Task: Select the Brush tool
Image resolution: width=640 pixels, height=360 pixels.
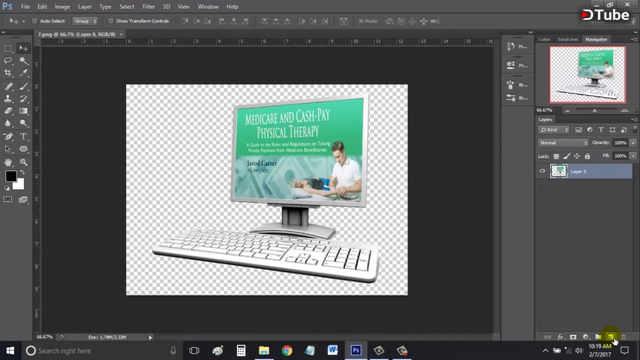Action: pyautogui.click(x=23, y=86)
